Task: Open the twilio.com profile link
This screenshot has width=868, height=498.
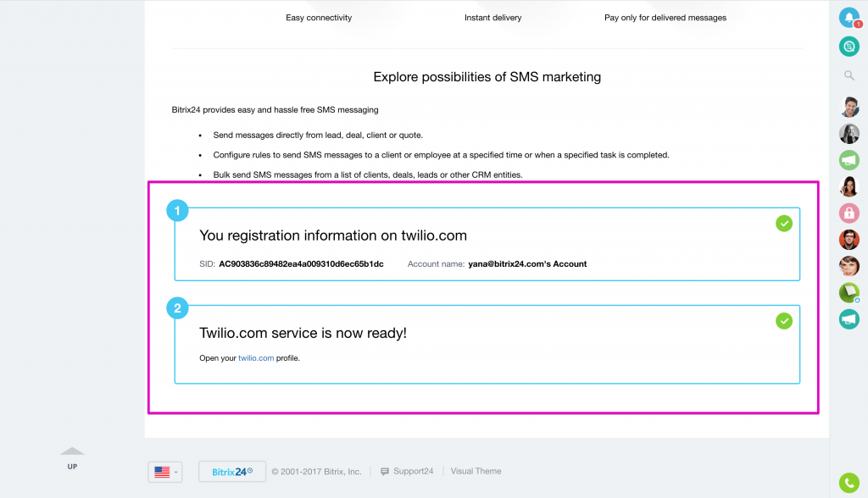Action: click(256, 358)
